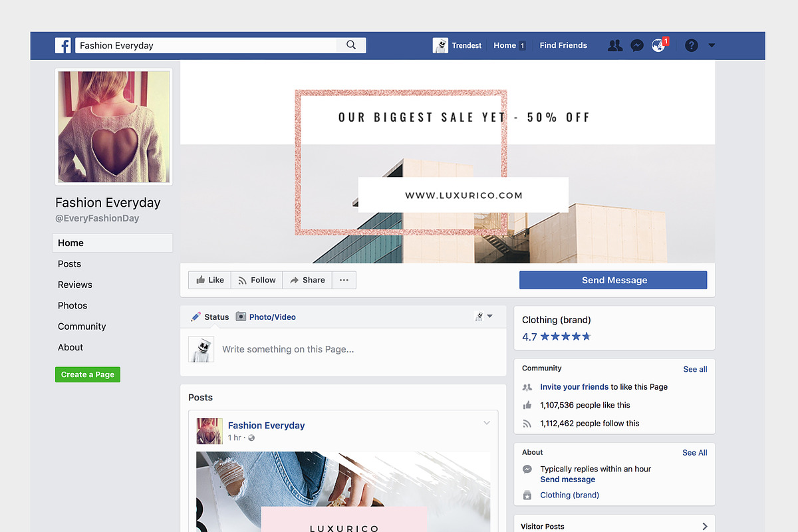Open Find Friends in top bar
The image size is (798, 532).
(563, 45)
